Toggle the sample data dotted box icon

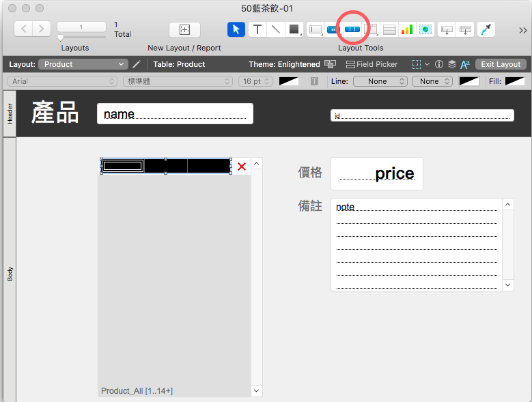(417, 64)
